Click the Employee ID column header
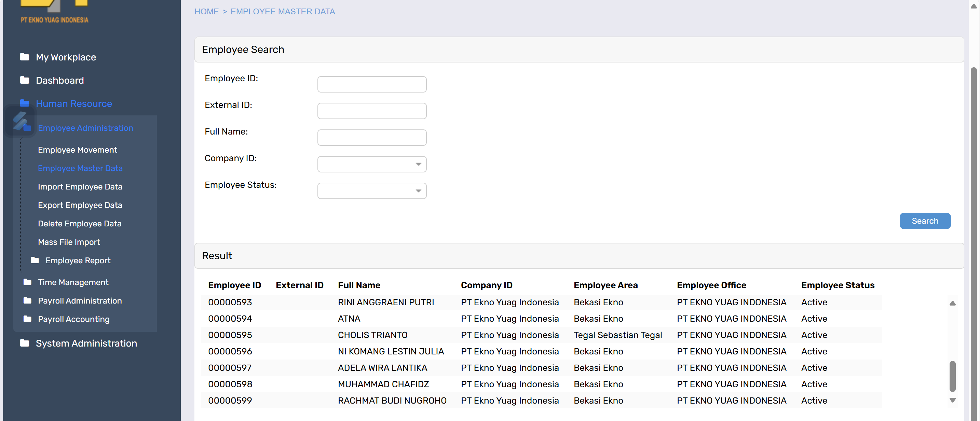 click(x=234, y=285)
